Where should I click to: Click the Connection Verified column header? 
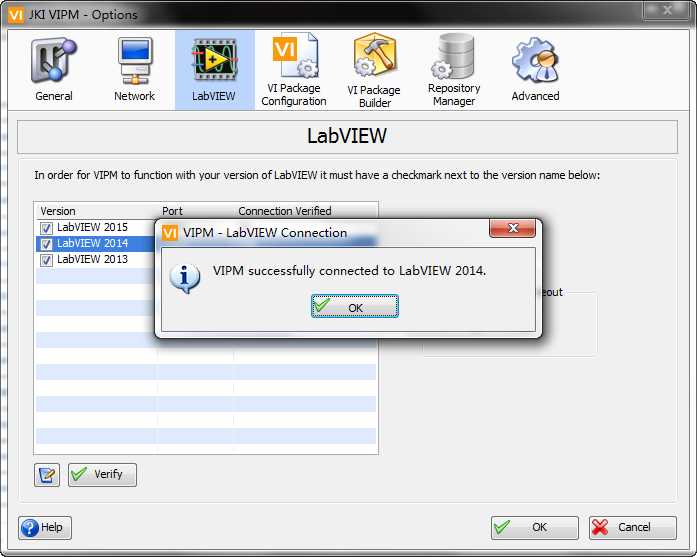[285, 211]
